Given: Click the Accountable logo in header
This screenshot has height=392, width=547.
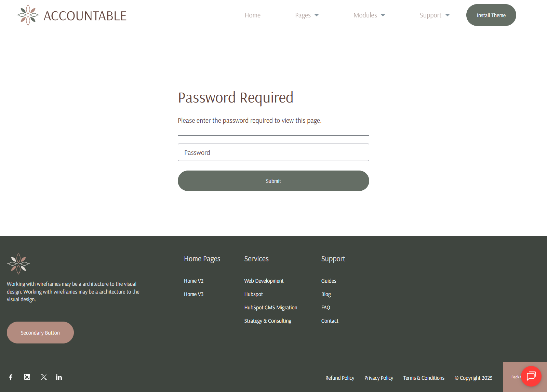Looking at the screenshot, I should click(71, 15).
